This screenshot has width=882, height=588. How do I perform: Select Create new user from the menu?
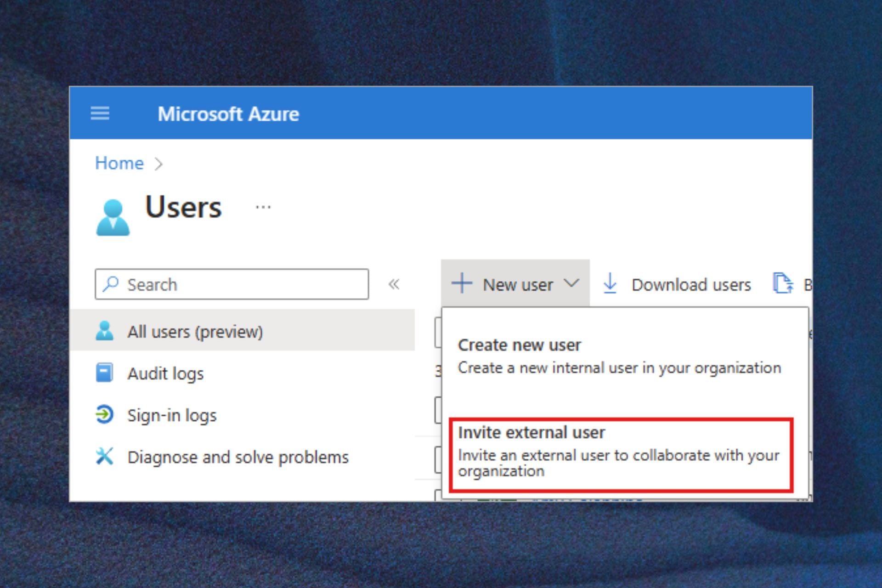pyautogui.click(x=519, y=345)
